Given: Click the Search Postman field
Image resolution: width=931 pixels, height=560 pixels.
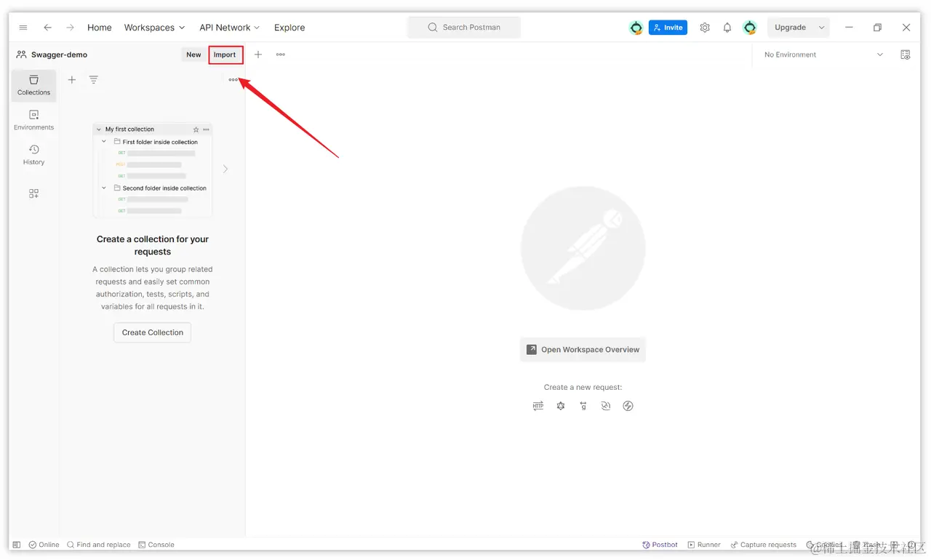Looking at the screenshot, I should point(464,28).
